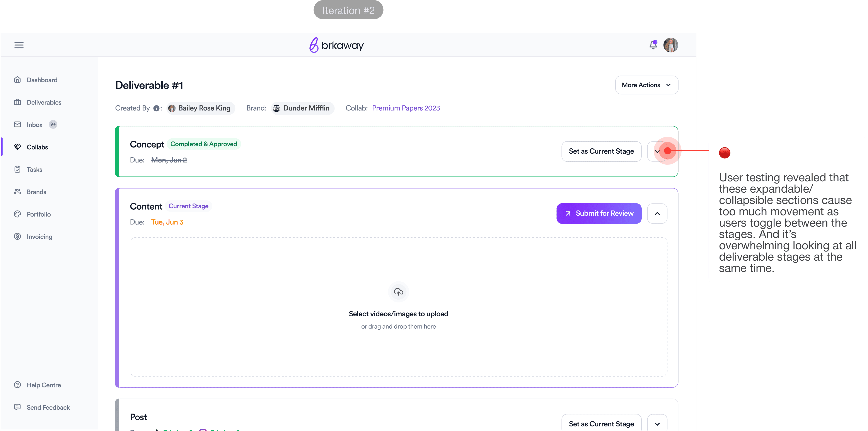This screenshot has width=868, height=431.
Task: Click the brkaway logo
Action: pos(336,45)
